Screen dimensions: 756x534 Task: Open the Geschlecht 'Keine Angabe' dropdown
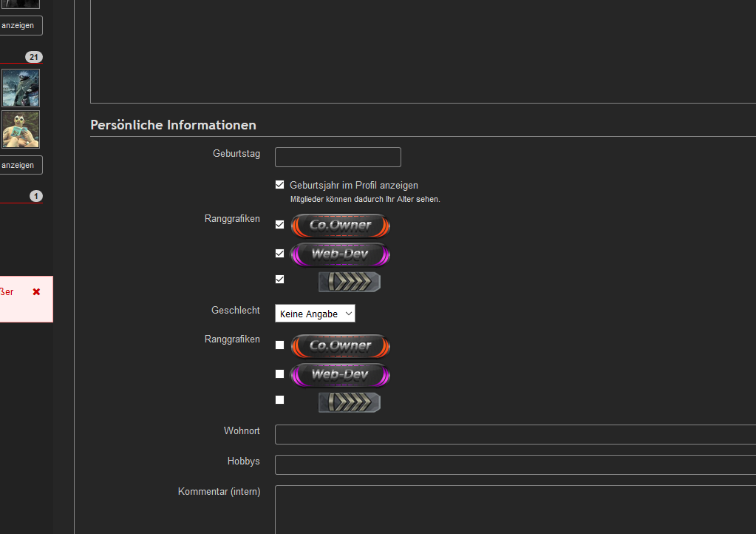tap(315, 314)
